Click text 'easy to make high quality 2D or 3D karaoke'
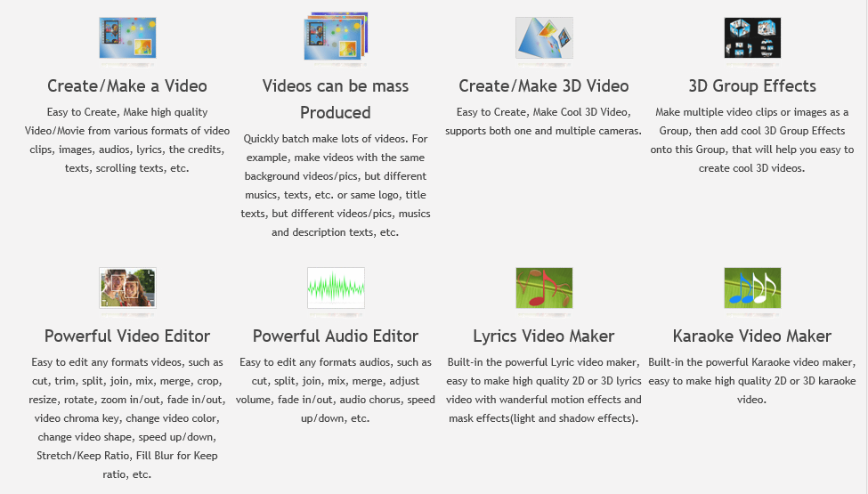The image size is (868, 494). tap(752, 381)
